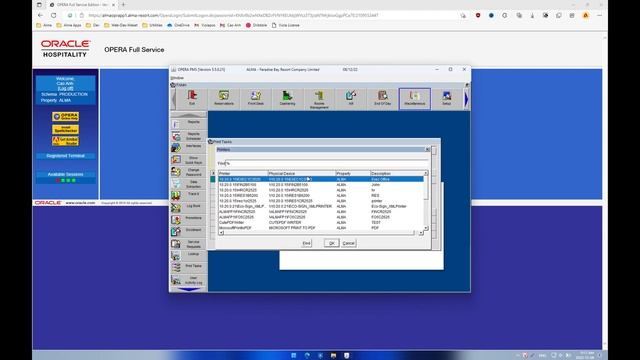The height and width of the screenshot is (360, 640).
Task: Open the Front Desk module
Action: 256,98
